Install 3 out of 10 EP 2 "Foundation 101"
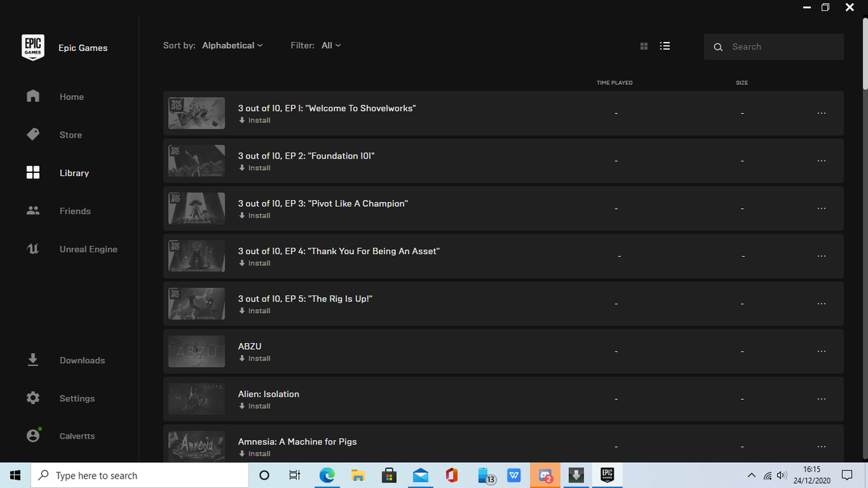 [x=255, y=168]
